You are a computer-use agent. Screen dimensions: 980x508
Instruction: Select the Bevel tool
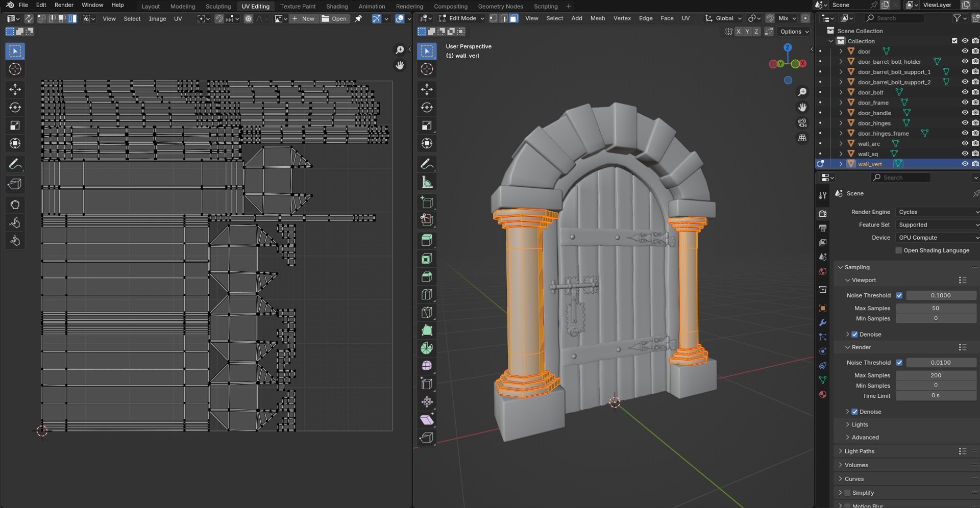click(427, 276)
